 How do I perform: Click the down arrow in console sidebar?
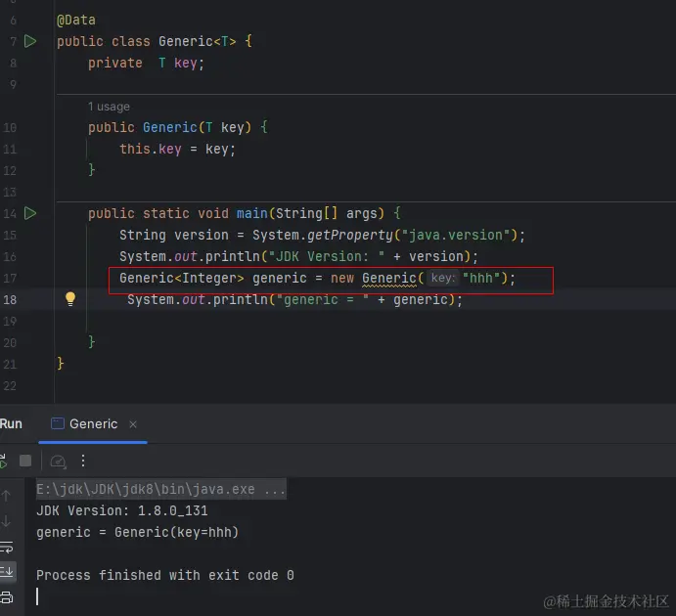(x=6, y=522)
